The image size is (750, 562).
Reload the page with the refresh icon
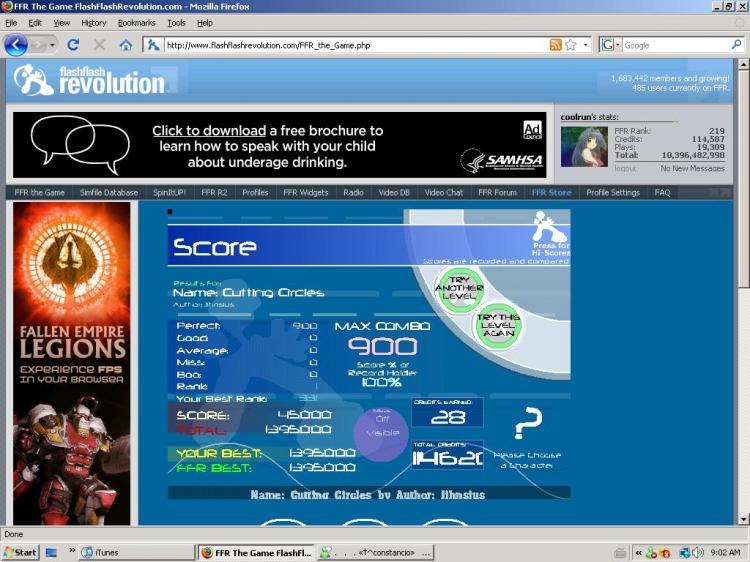[x=73, y=45]
